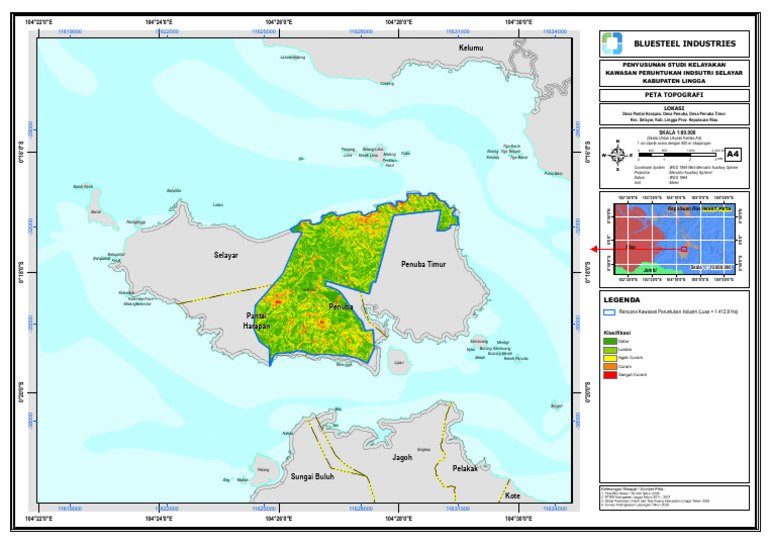Click the red Sangat Curam swatch
The width and height of the screenshot is (768, 543).
click(610, 375)
